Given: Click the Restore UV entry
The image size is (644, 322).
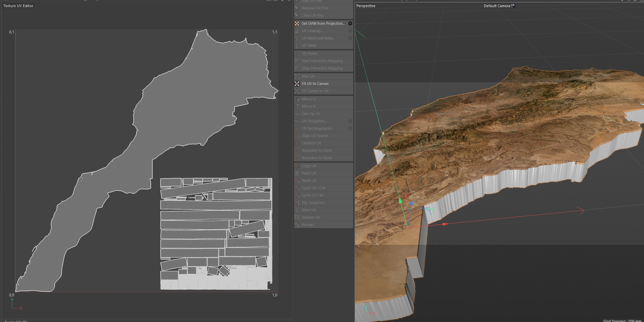Looking at the screenshot, I should coord(310,217).
